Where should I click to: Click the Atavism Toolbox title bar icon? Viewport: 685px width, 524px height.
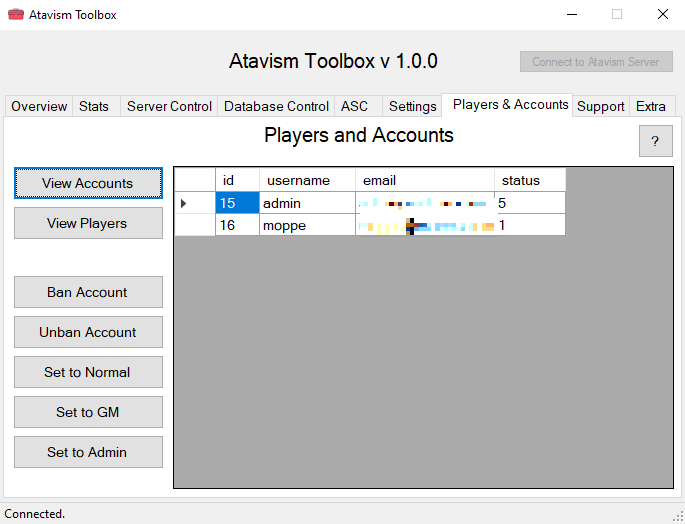(x=16, y=15)
